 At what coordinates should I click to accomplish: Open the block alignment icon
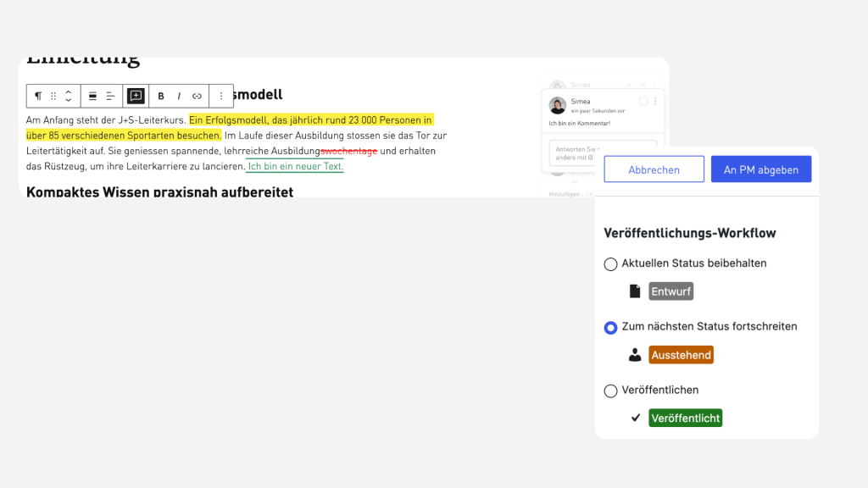pyautogui.click(x=93, y=97)
